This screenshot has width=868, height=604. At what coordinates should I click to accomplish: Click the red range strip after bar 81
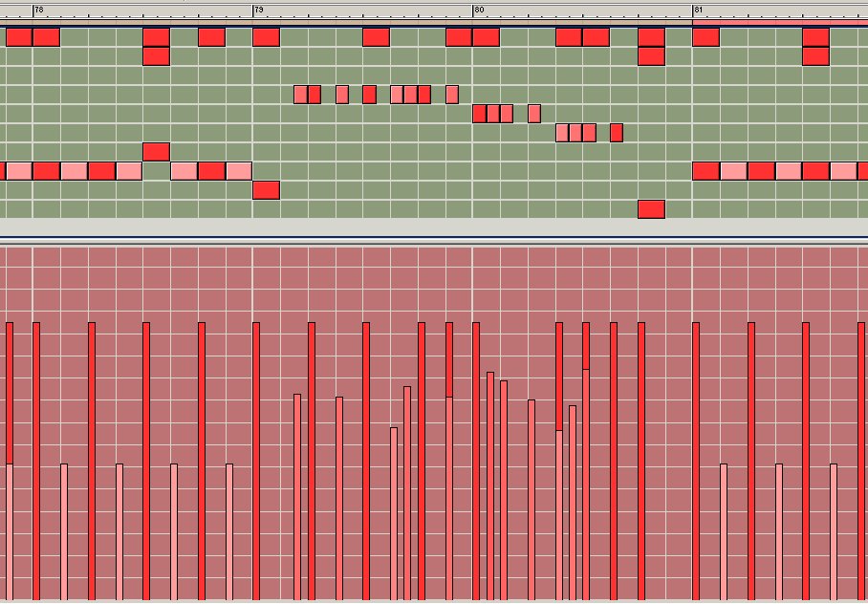click(x=779, y=21)
